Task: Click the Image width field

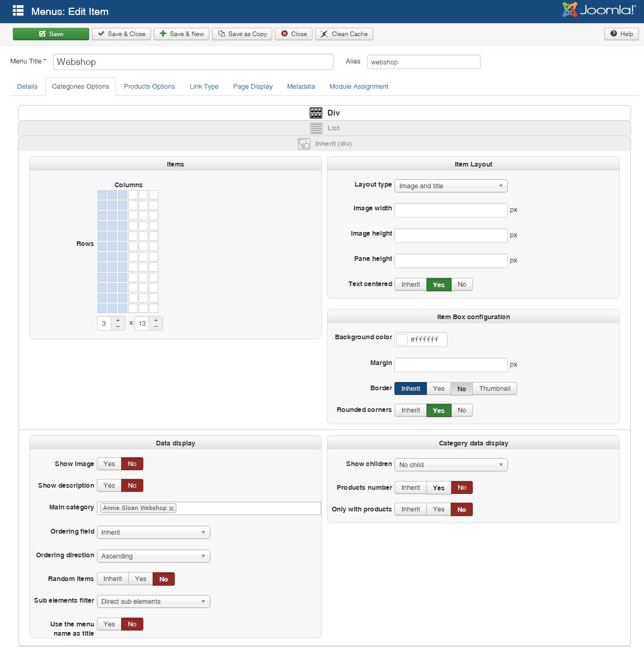Action: click(x=451, y=210)
